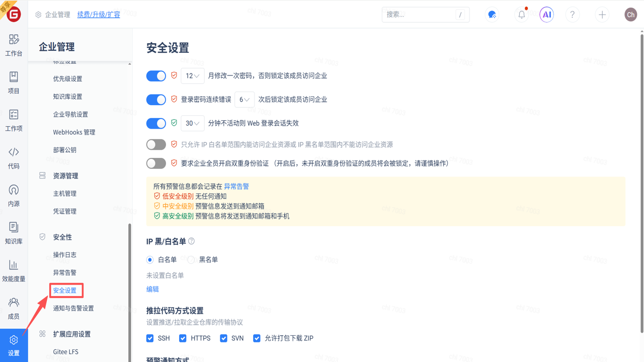Select the 白名单 radio button
This screenshot has width=644, height=362.
coord(150,260)
